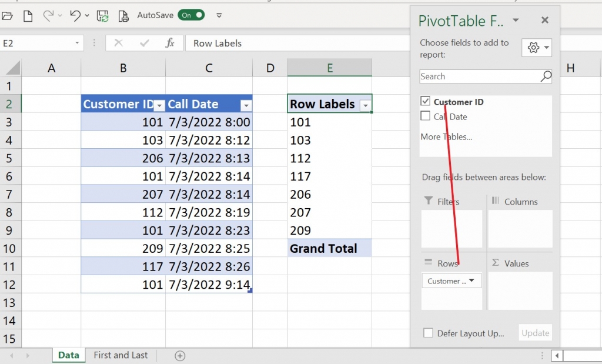Click the Redo icon
The image size is (602, 364).
point(48,15)
